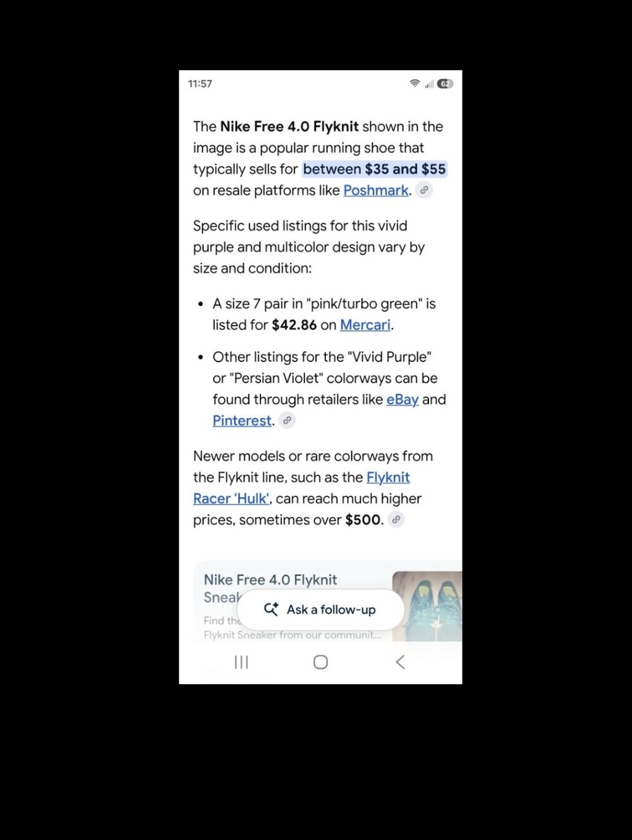Viewport: 632px width, 840px height.
Task: Tap the Android back arrow icon
Action: coord(400,662)
